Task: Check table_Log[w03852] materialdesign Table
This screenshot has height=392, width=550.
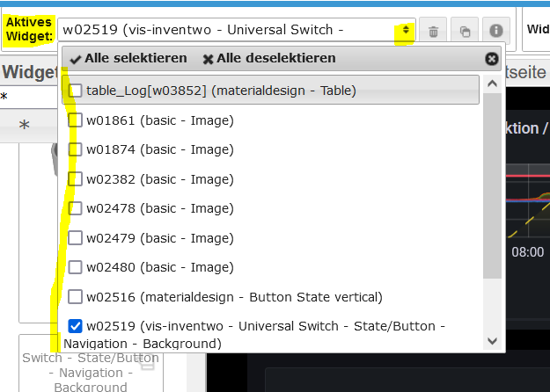Action: 75,91
